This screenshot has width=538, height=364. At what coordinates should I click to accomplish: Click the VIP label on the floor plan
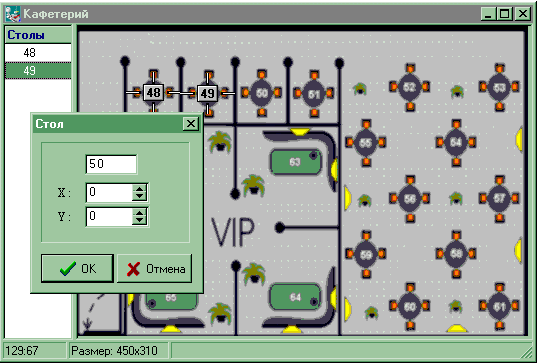click(x=233, y=232)
